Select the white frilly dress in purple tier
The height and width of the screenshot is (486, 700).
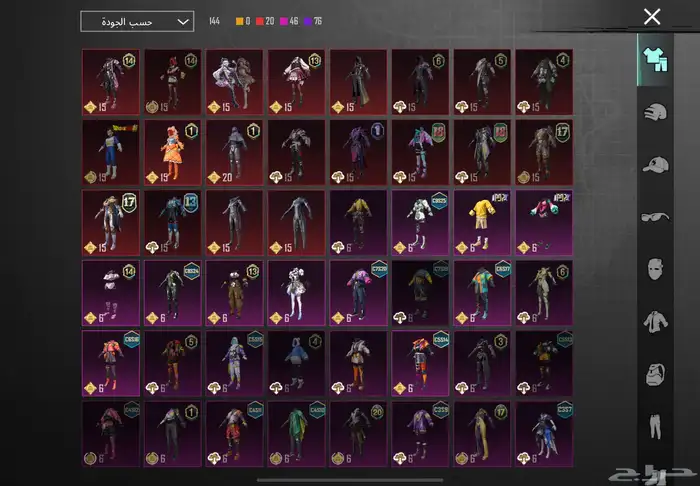point(296,293)
